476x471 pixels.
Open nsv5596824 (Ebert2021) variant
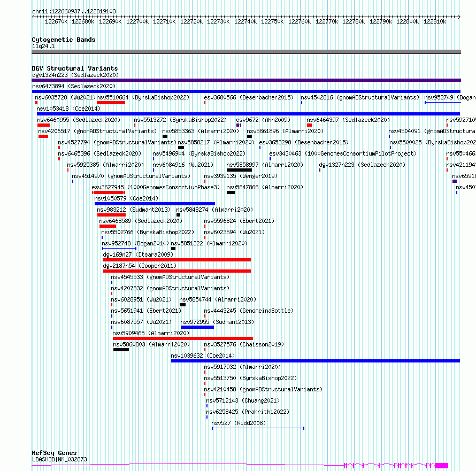point(239,221)
